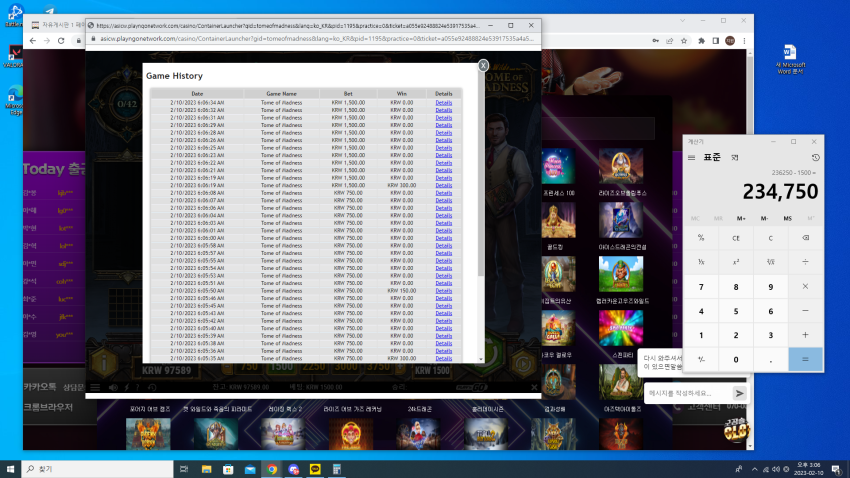The width and height of the screenshot is (850, 478).
Task: Open Details for the 6:06:34 AM bet
Action: click(443, 102)
